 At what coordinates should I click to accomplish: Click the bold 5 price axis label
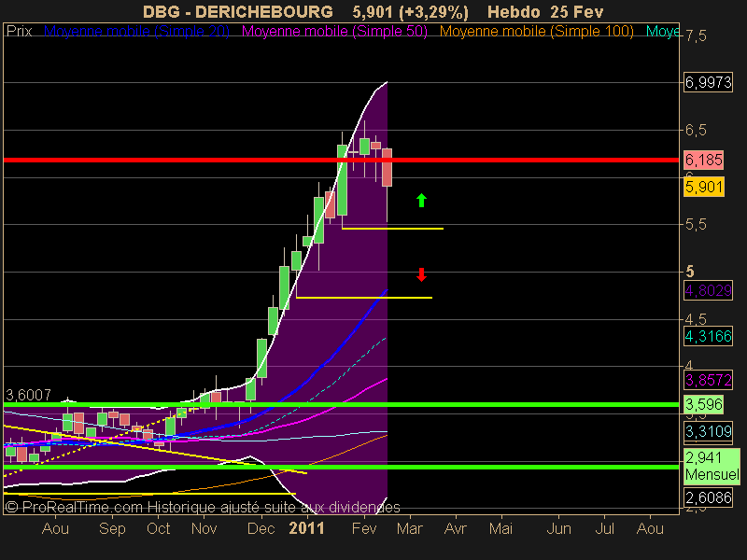pyautogui.click(x=690, y=272)
